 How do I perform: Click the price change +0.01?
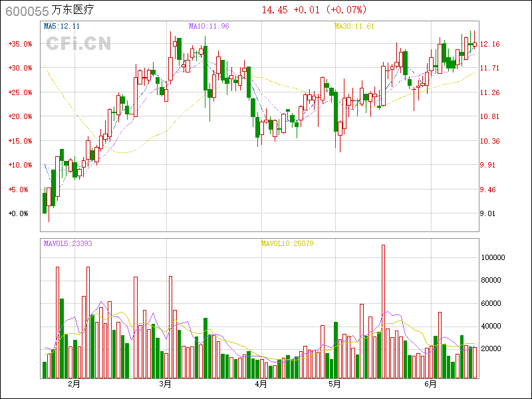coord(307,10)
